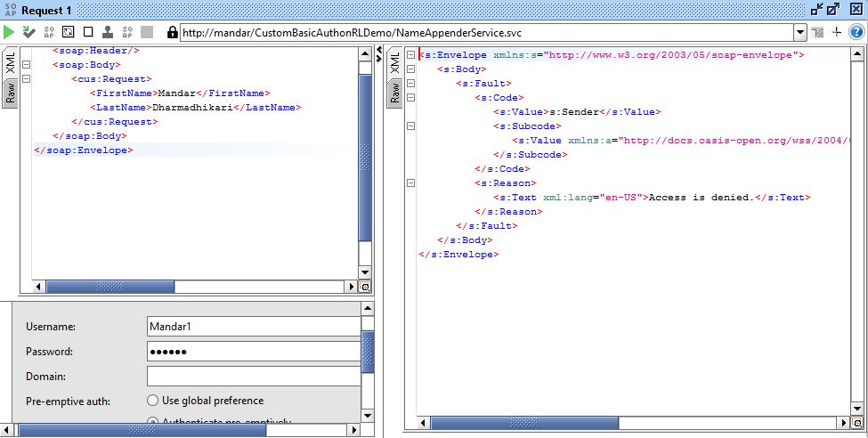868x438 pixels.
Task: Click the outward-arrow icon in the title bar
Action: point(833,10)
